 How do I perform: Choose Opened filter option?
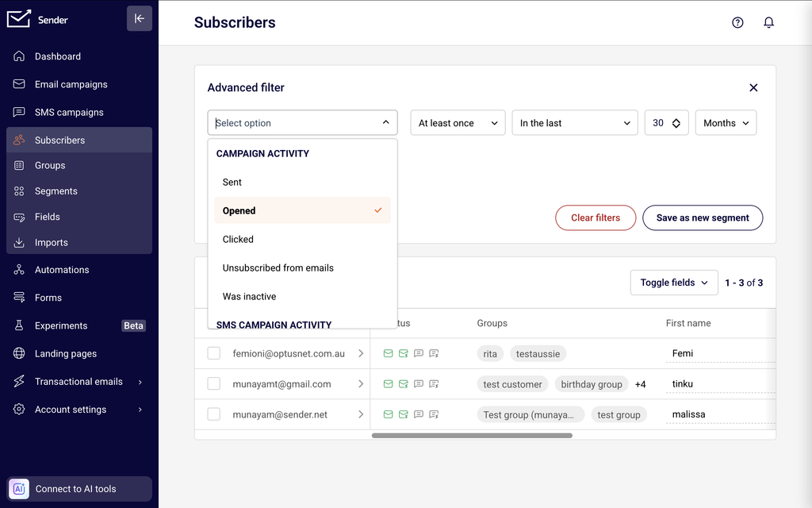pyautogui.click(x=302, y=210)
